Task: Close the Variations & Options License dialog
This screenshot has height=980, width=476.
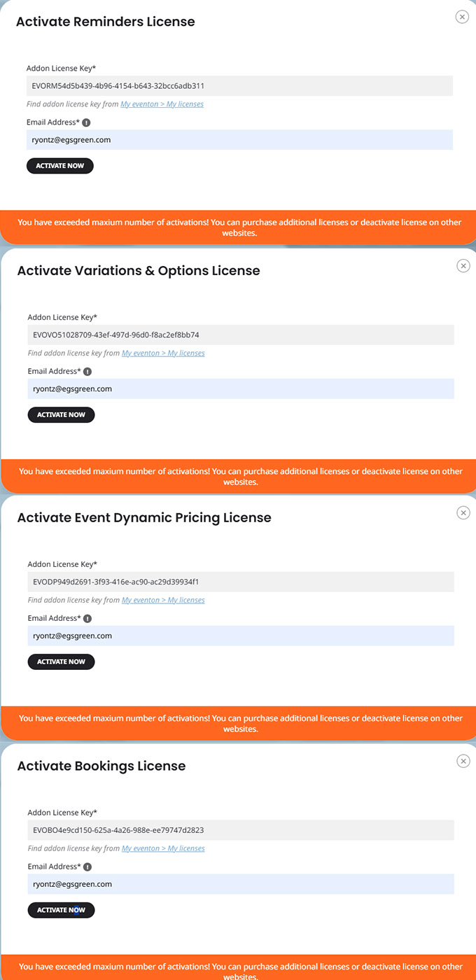Action: pyautogui.click(x=463, y=265)
